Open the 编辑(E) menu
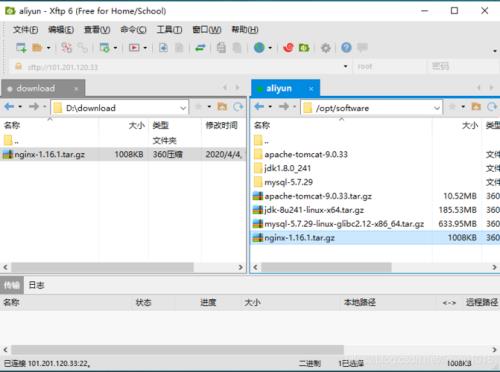Screen dimensions: 500x372 (x=61, y=30)
